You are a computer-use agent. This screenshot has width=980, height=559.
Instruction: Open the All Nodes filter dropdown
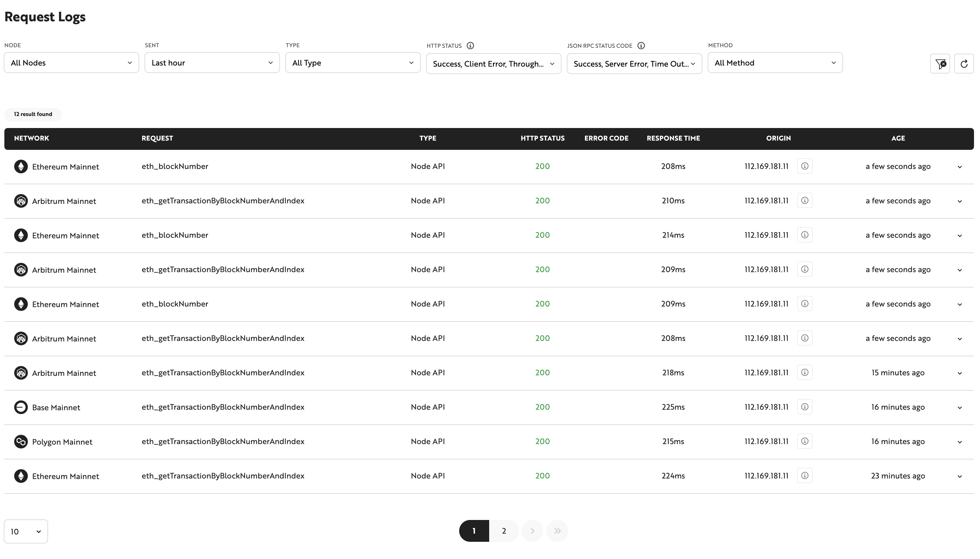[x=71, y=63]
